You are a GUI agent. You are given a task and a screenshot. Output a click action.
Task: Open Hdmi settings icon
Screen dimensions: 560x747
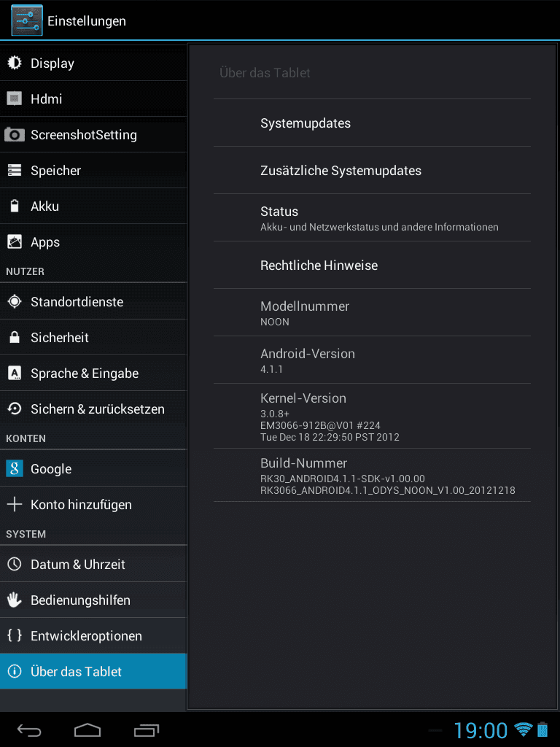(15, 98)
